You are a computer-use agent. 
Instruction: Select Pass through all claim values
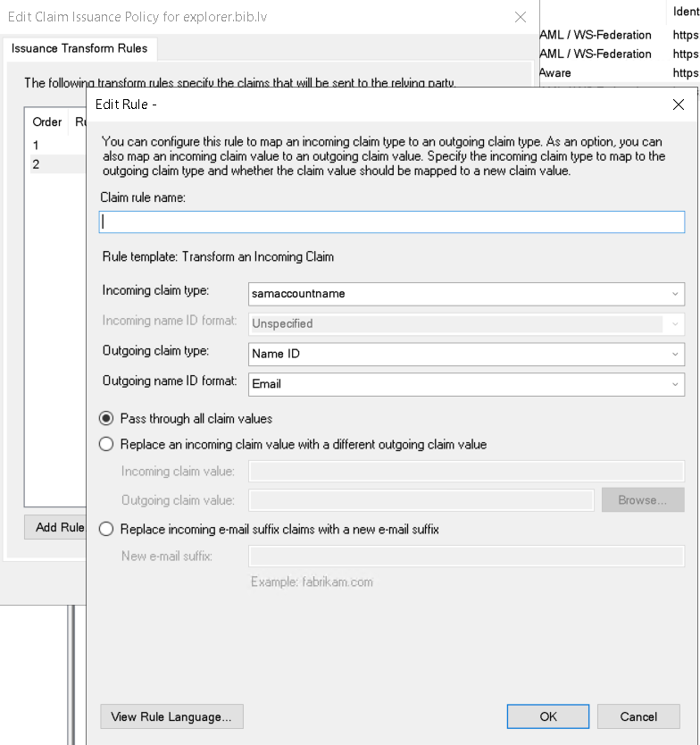(107, 418)
